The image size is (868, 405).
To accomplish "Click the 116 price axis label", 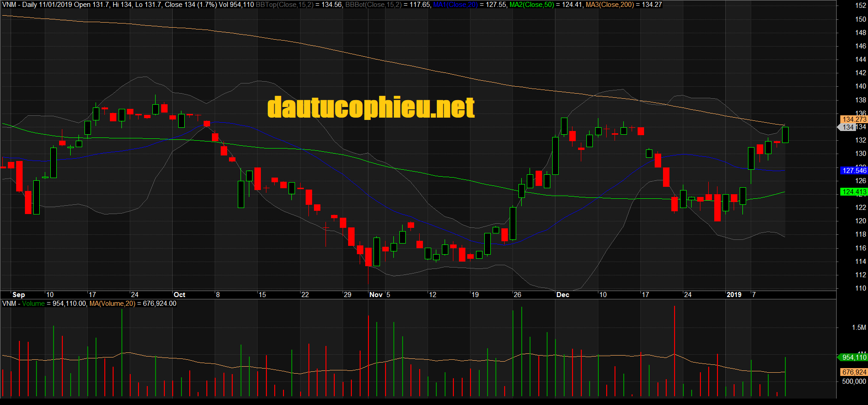I will [x=861, y=248].
